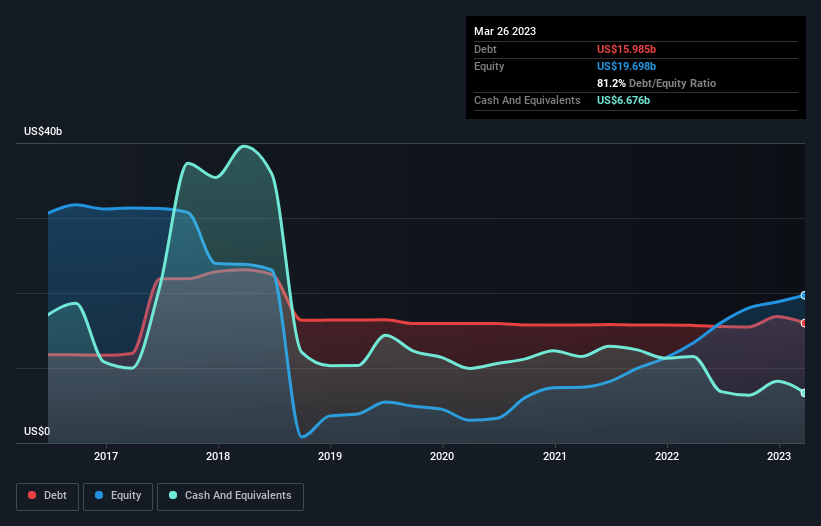821x526 pixels.
Task: Click the 2020 x-axis label
Action: (x=442, y=456)
